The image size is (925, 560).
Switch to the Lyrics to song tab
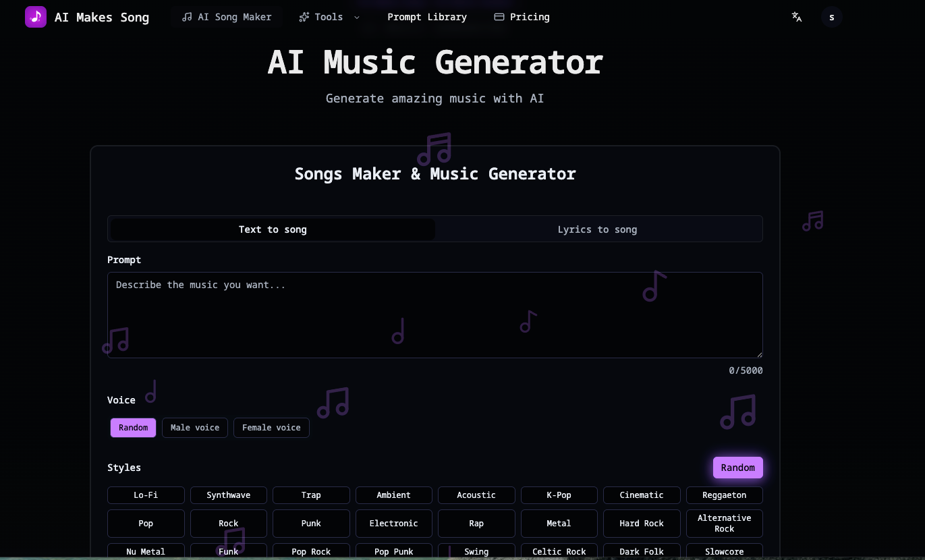click(x=597, y=229)
